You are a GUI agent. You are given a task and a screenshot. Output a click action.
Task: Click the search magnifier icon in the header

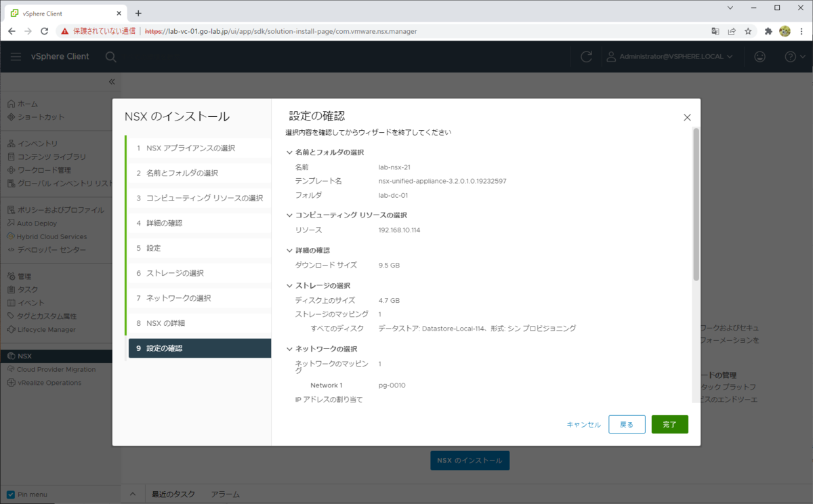tap(110, 57)
